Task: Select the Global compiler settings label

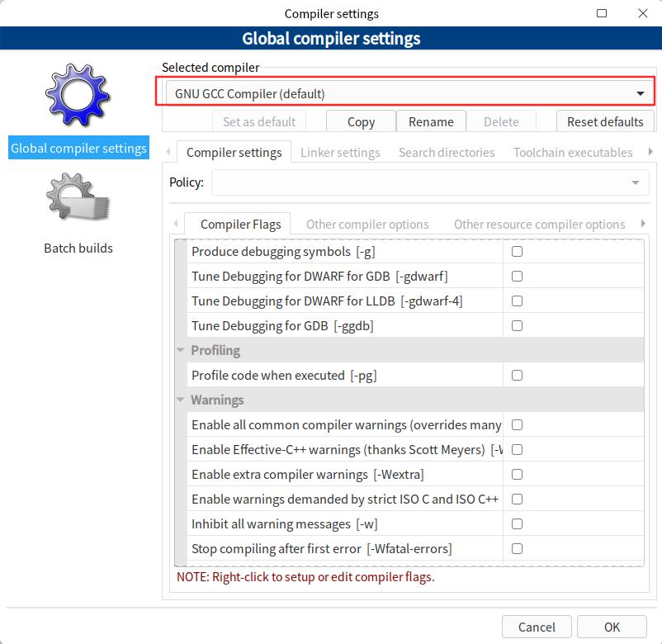Action: tap(78, 148)
